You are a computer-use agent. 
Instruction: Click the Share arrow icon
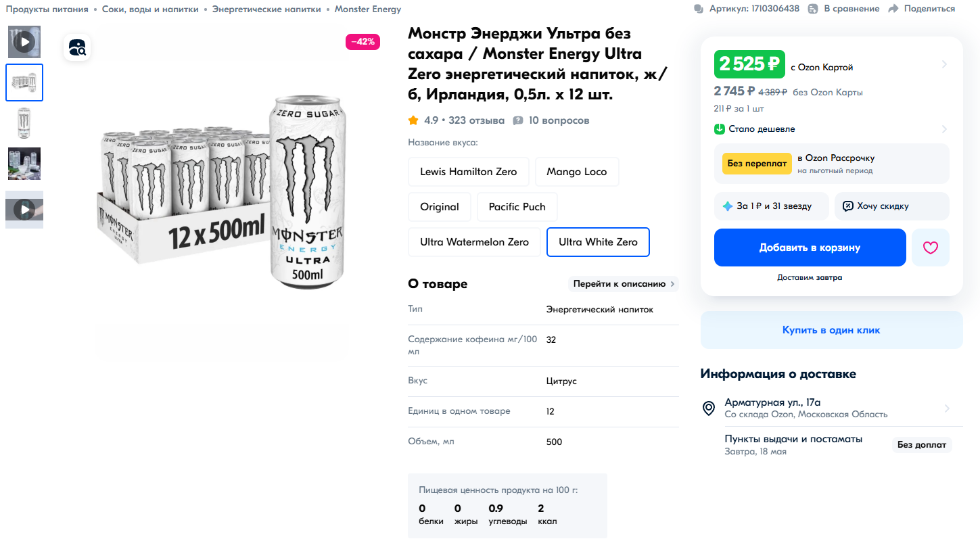tap(893, 9)
